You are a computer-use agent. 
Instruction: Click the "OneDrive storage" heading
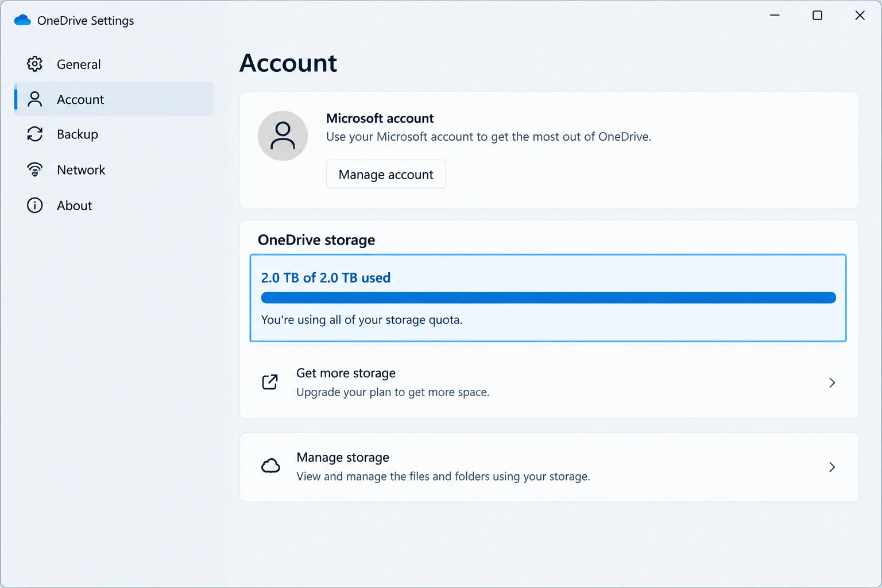316,240
